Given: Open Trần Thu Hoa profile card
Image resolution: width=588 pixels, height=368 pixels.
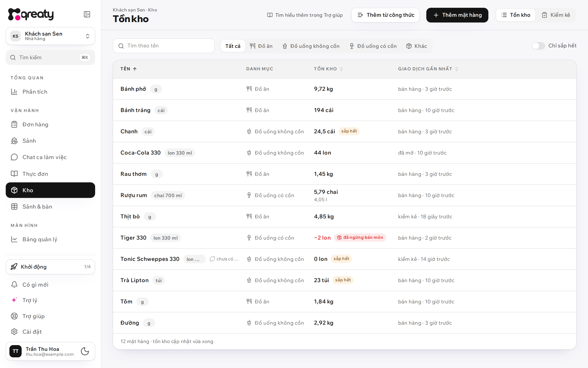Looking at the screenshot, I should (50, 351).
